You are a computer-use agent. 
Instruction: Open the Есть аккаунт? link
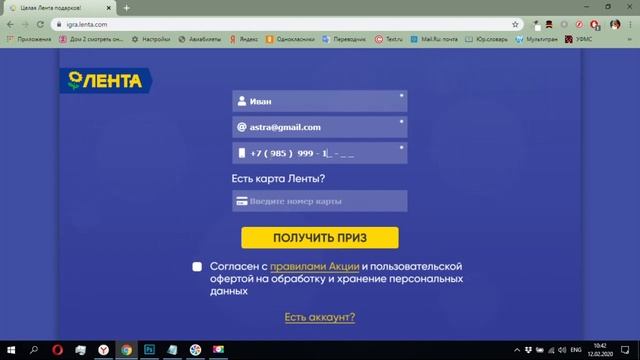(320, 317)
